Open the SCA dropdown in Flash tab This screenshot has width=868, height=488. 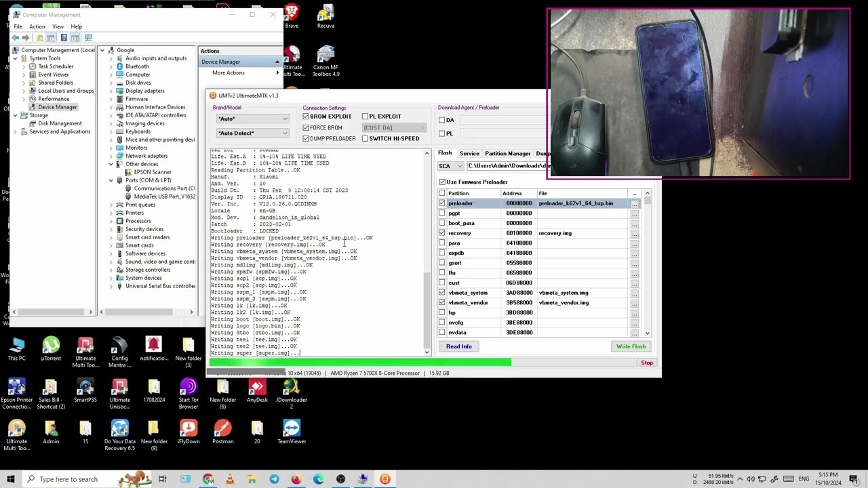450,166
